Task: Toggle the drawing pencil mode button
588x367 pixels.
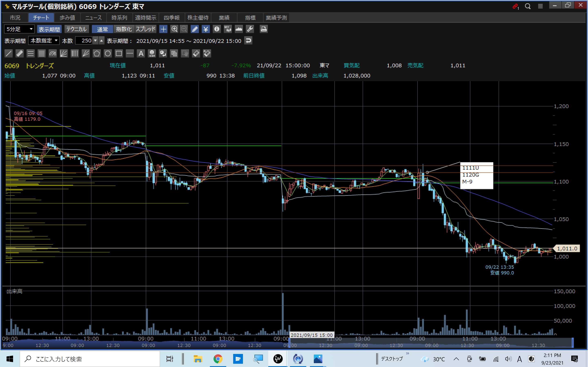Action: tap(195, 29)
